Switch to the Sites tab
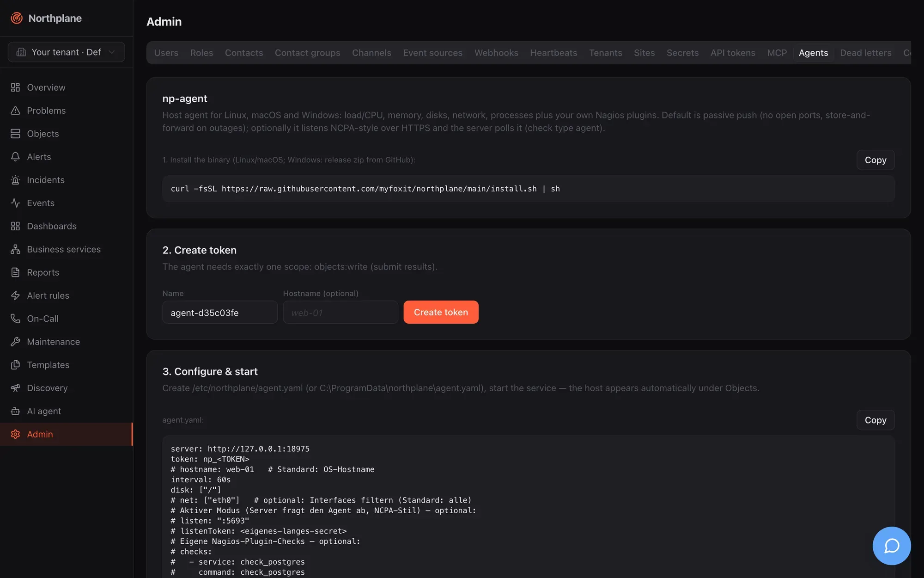924x578 pixels. pyautogui.click(x=644, y=53)
